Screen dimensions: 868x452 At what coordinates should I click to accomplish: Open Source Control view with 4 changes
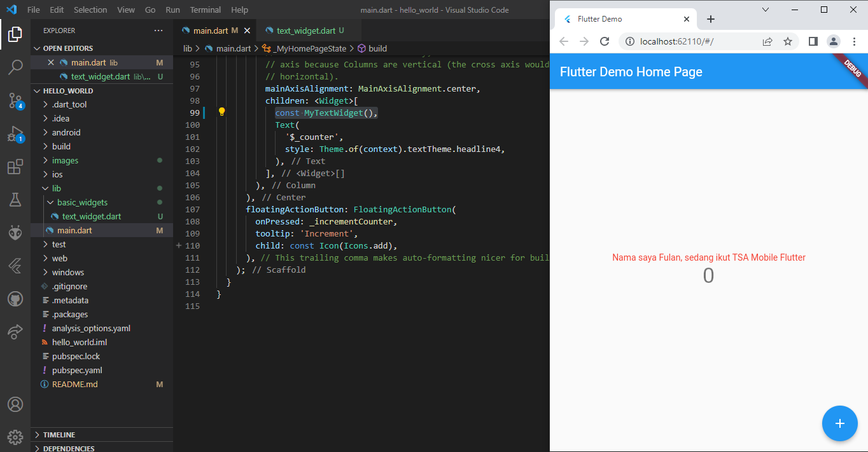(15, 100)
